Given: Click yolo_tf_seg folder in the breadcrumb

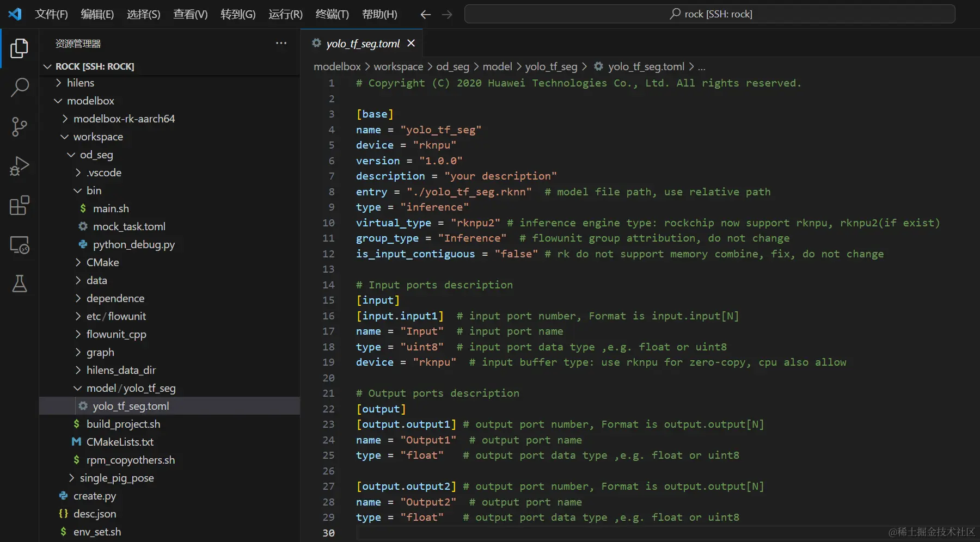Looking at the screenshot, I should click(551, 66).
